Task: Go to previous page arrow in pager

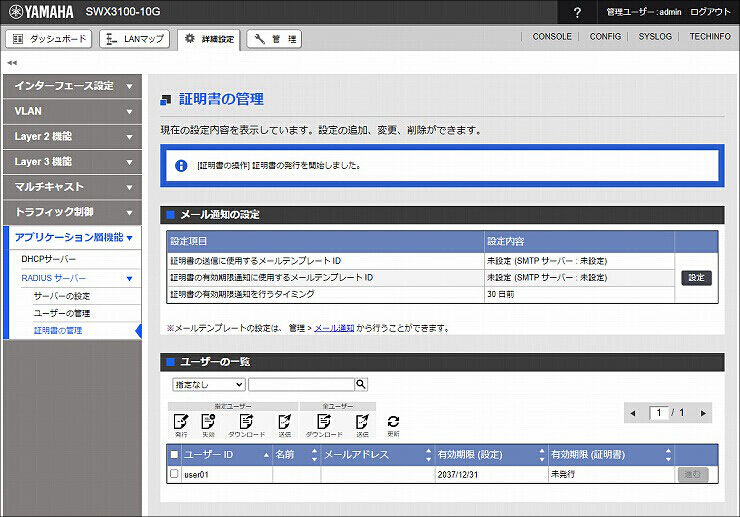Action: 633,413
